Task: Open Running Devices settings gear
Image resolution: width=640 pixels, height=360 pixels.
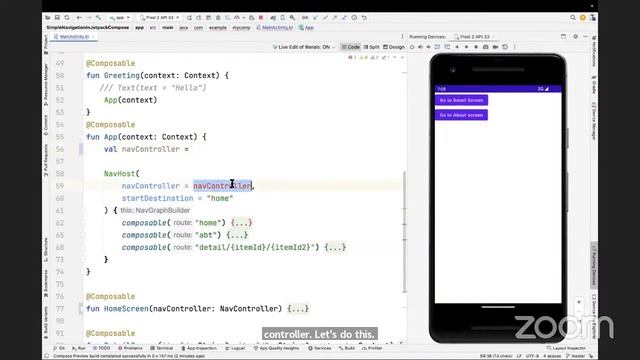Action: tap(576, 37)
